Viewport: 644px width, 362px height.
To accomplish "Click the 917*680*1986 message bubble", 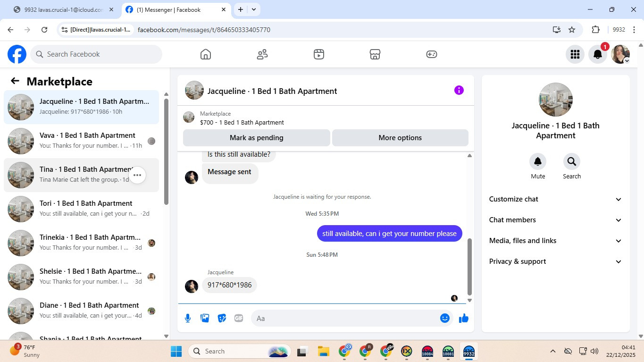I will (229, 285).
